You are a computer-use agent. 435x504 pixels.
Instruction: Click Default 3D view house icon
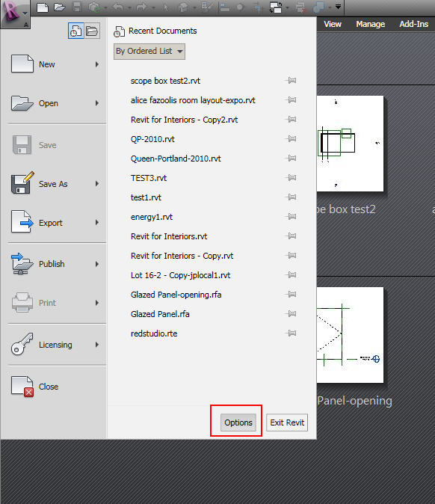[x=183, y=7]
